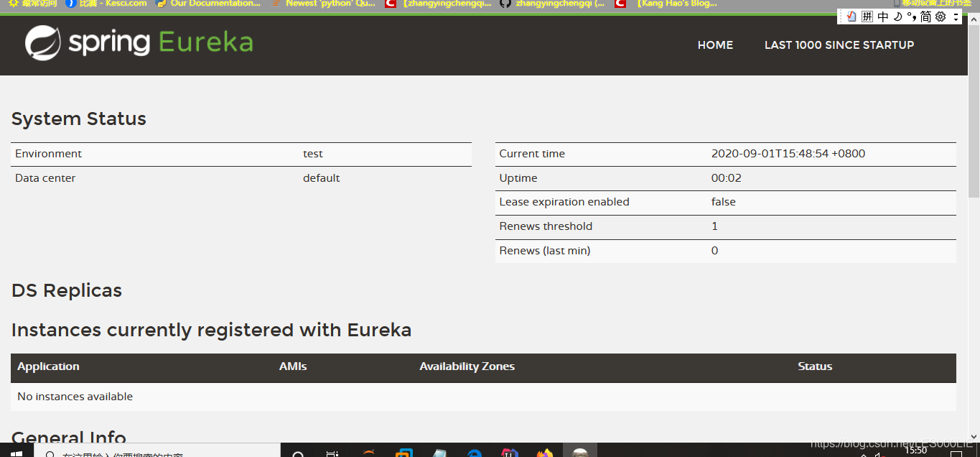Viewport: 980px width, 457px height.
Task: Click the Status column header
Action: (x=815, y=366)
